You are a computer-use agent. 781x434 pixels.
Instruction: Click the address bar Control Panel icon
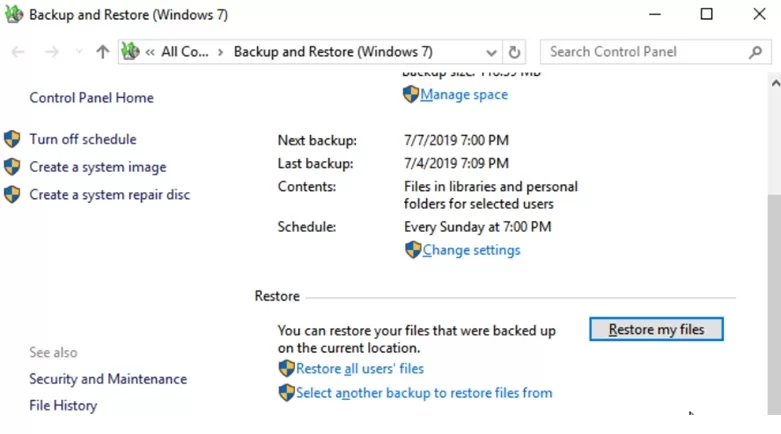[x=130, y=51]
